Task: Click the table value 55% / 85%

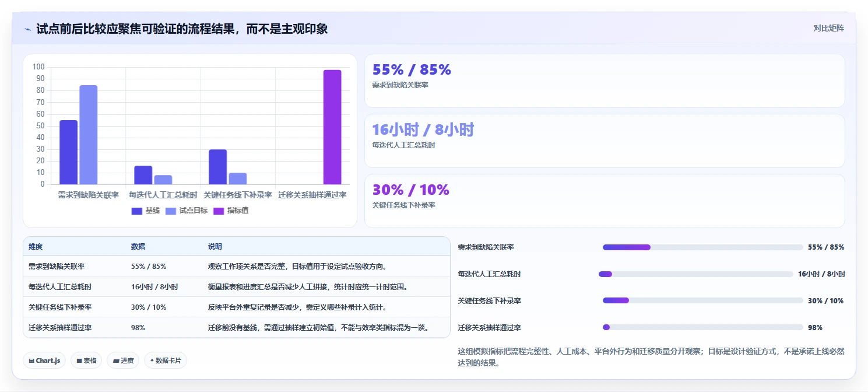Action: [149, 267]
